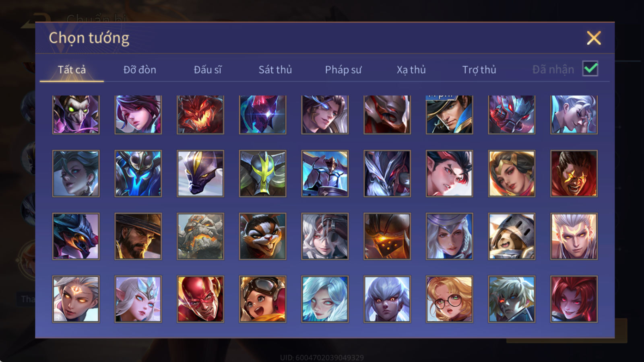The height and width of the screenshot is (362, 644).
Task: Pick the red fire demon hero
Action: [x=200, y=115]
